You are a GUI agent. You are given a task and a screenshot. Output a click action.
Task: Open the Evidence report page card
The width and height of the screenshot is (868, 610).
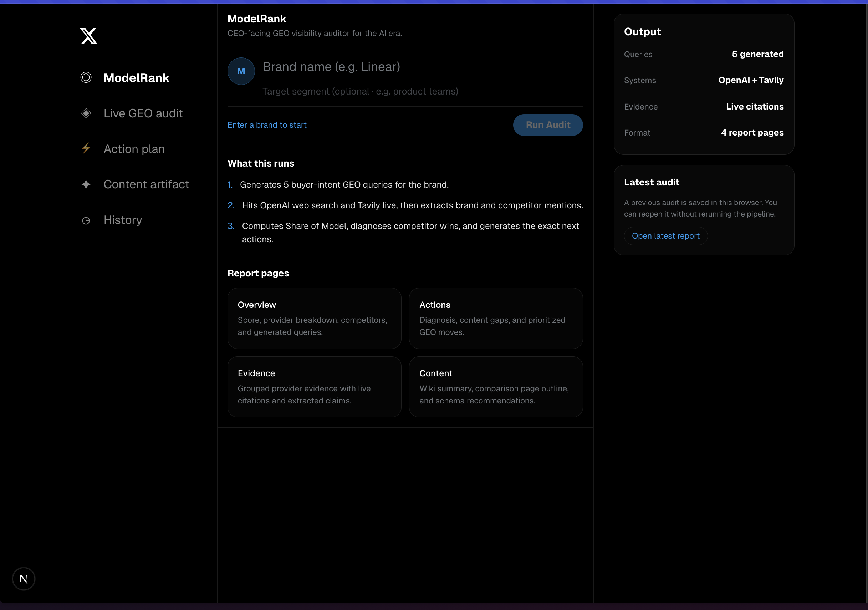click(x=314, y=386)
